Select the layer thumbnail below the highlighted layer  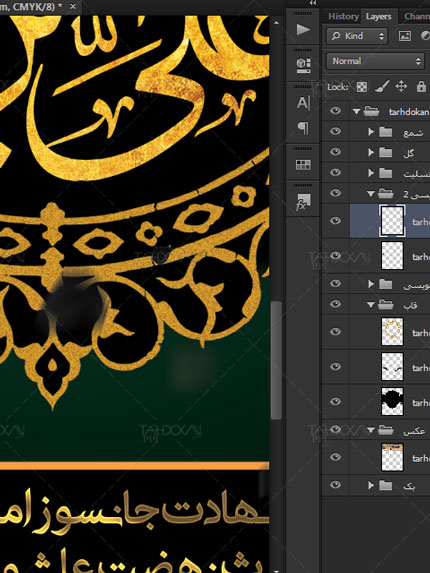pos(392,255)
